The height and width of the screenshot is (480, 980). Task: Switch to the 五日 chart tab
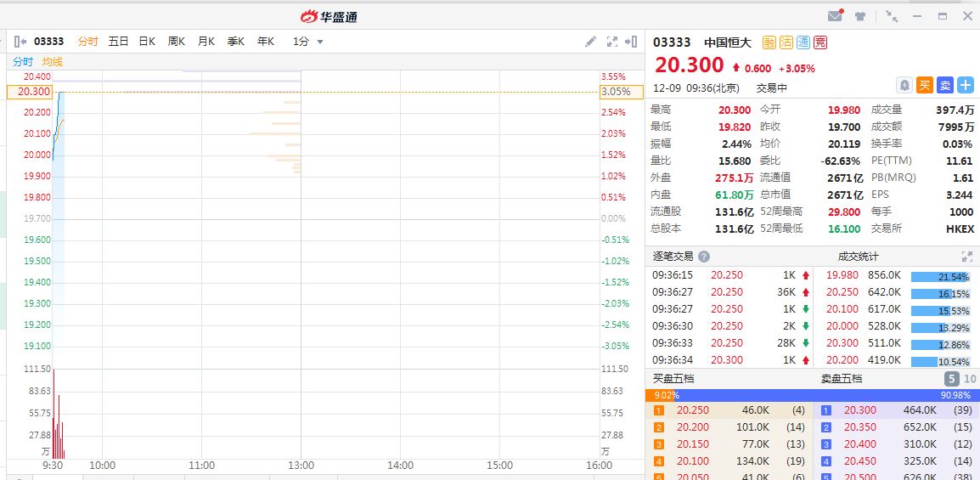tap(118, 42)
